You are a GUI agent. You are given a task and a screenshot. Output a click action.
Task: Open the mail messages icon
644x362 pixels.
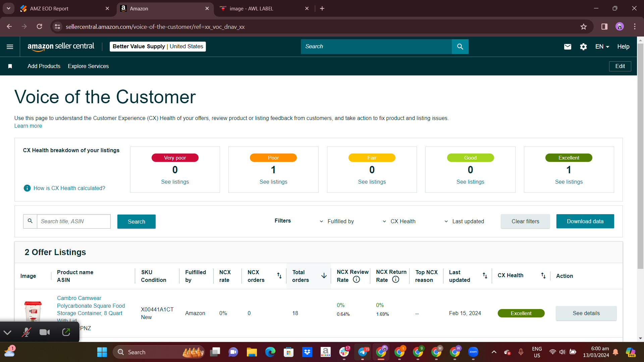(568, 47)
